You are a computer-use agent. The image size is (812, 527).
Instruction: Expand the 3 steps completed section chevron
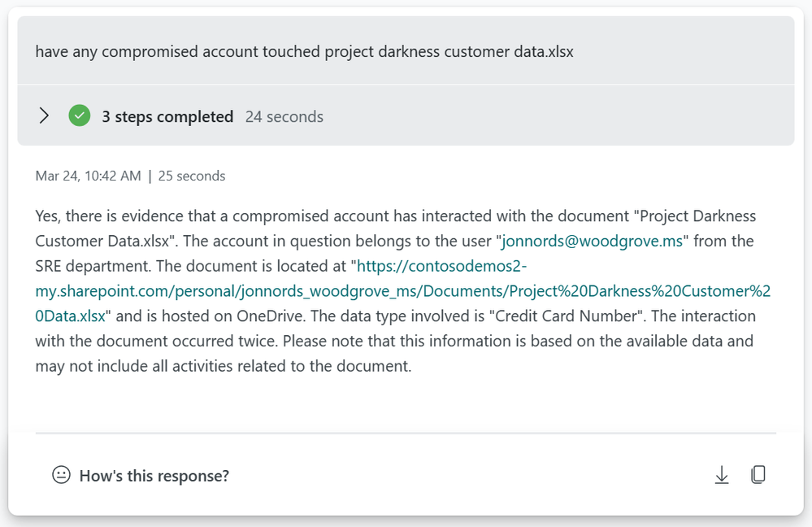click(x=44, y=115)
